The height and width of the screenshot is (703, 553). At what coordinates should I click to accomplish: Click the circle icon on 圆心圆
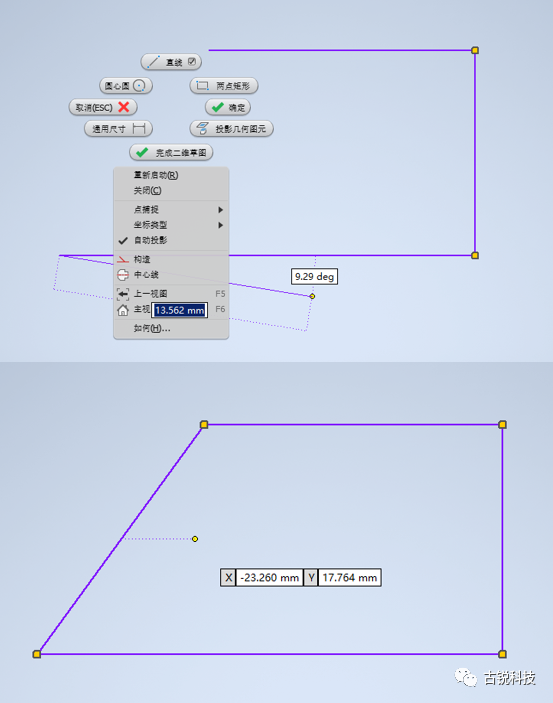pos(139,85)
